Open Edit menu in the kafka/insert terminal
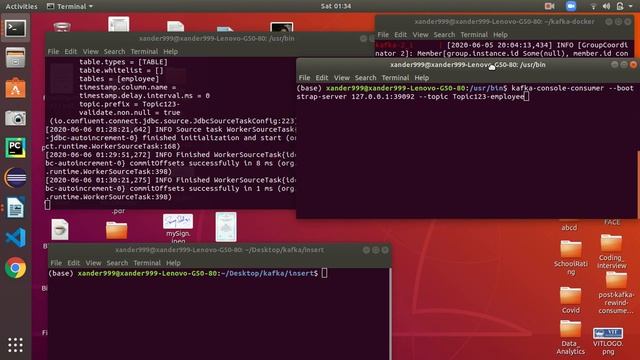640x360 pixels. pos(73,263)
